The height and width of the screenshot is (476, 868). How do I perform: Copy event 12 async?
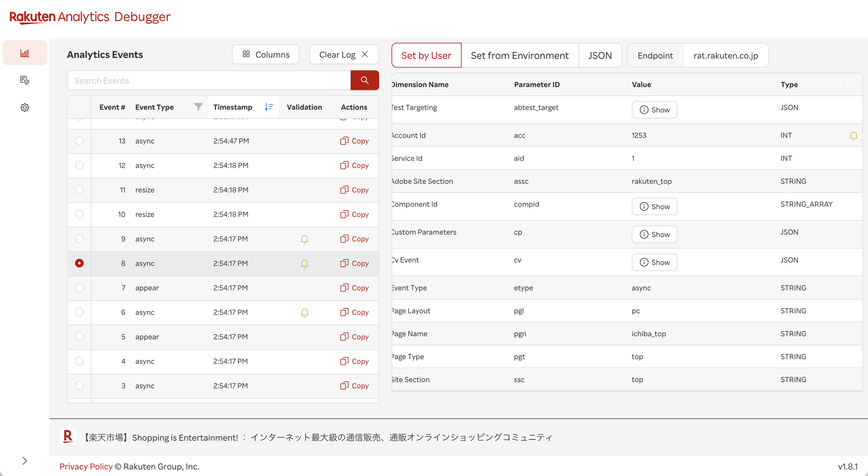(x=354, y=165)
